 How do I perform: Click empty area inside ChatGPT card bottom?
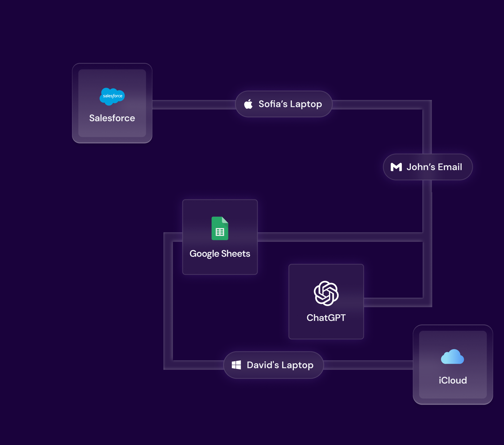326,331
